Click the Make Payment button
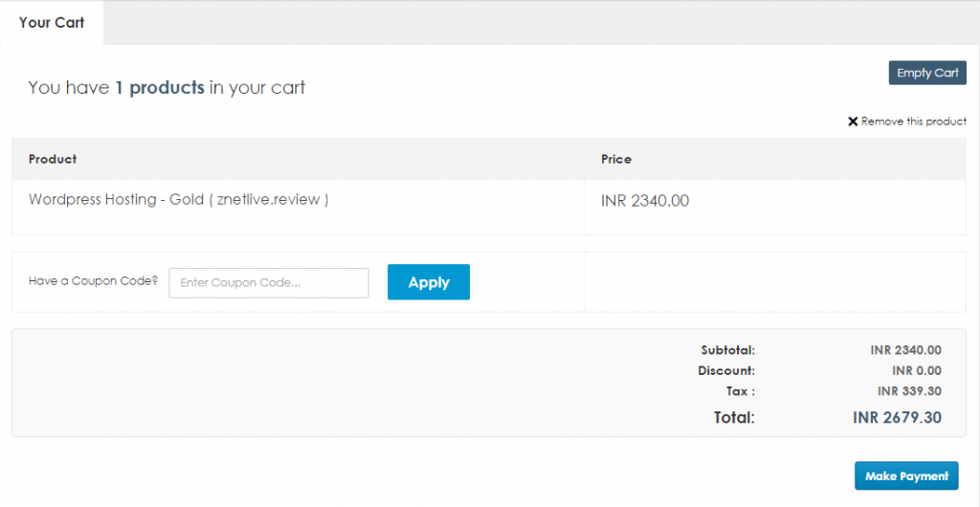The width and height of the screenshot is (980, 507). [x=905, y=475]
